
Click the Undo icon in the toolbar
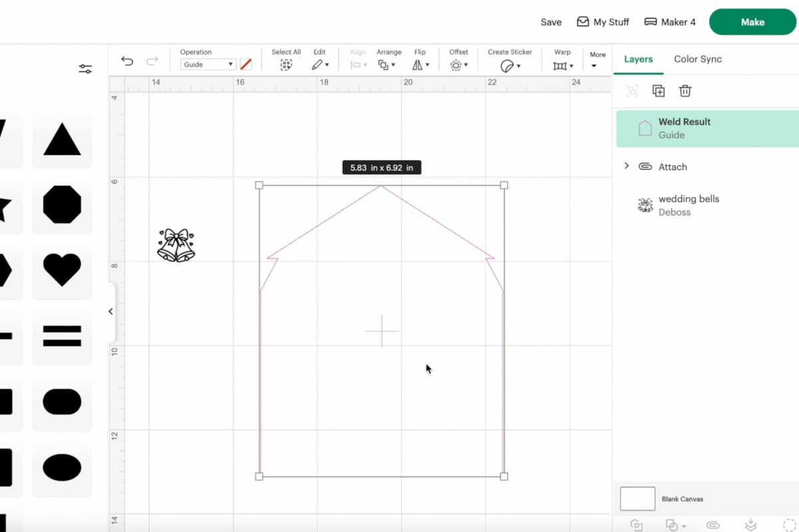[127, 61]
